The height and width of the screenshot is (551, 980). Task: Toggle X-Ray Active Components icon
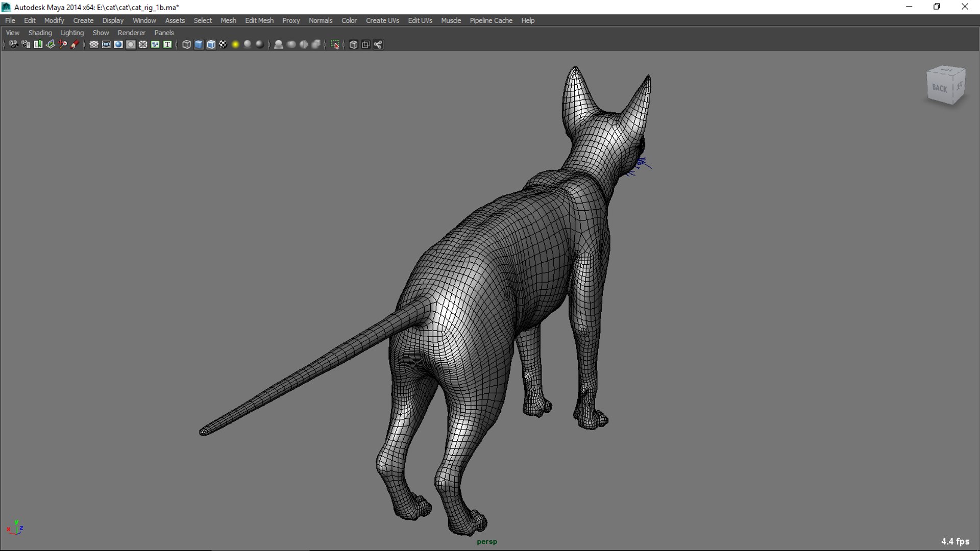tap(365, 44)
